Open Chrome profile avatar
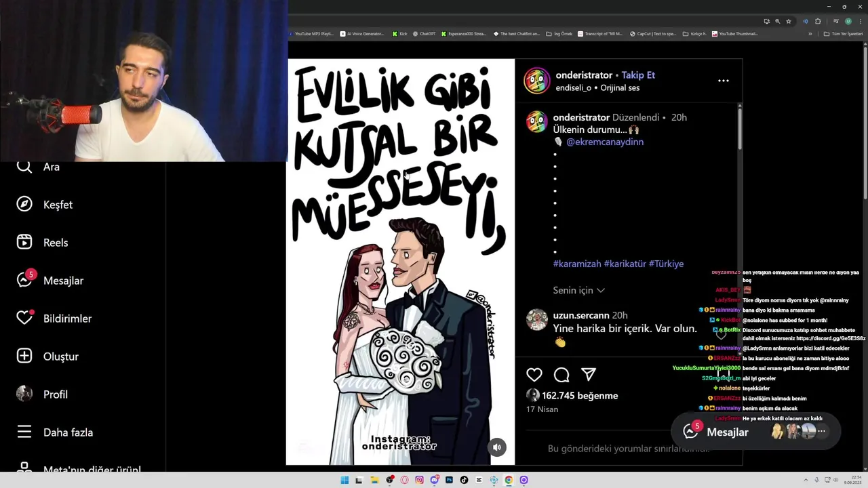Screen dimensions: 868x488 click(848, 21)
